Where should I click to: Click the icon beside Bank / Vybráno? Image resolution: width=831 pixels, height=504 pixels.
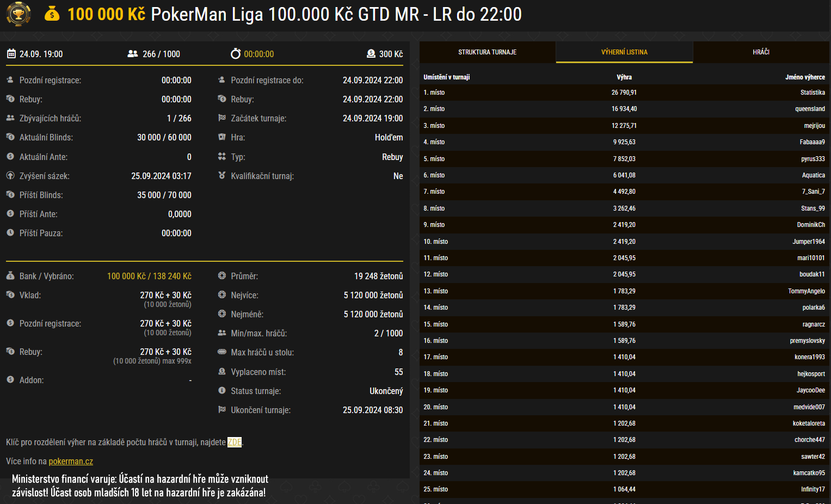10,276
